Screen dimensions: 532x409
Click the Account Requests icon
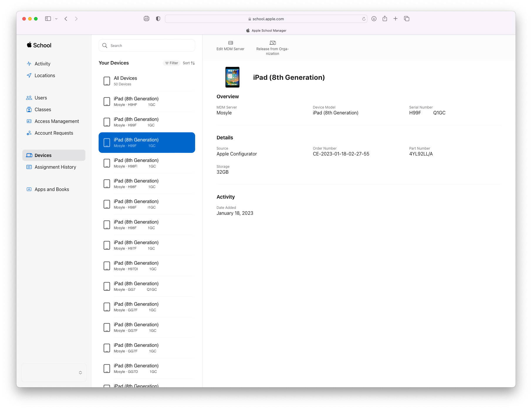tap(29, 133)
